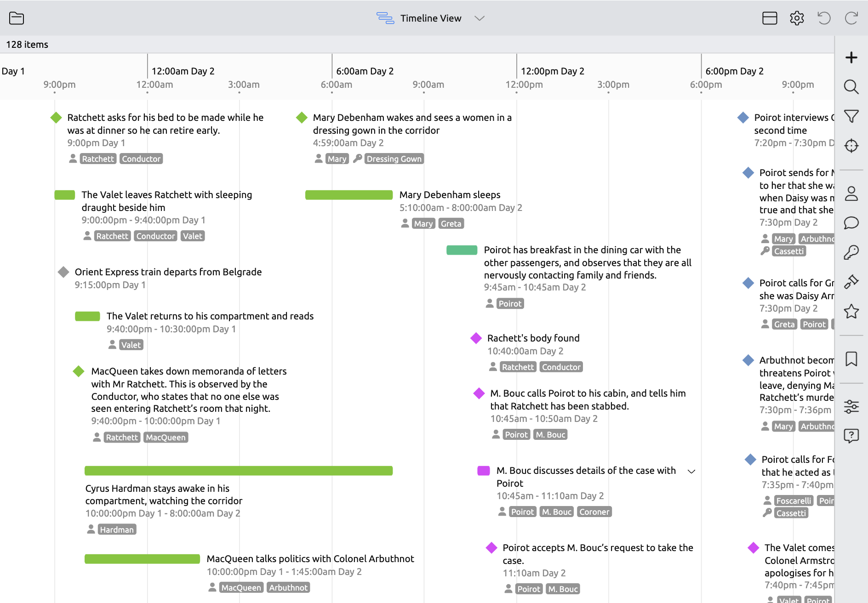
Task: Click magenta diamond for Poirot accepts request
Action: 491,548
